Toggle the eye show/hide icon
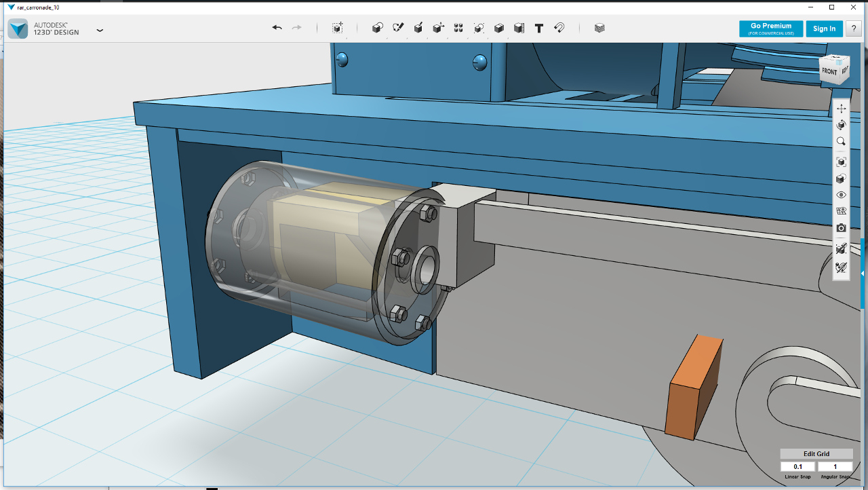Image resolution: width=868 pixels, height=490 pixels. click(842, 195)
